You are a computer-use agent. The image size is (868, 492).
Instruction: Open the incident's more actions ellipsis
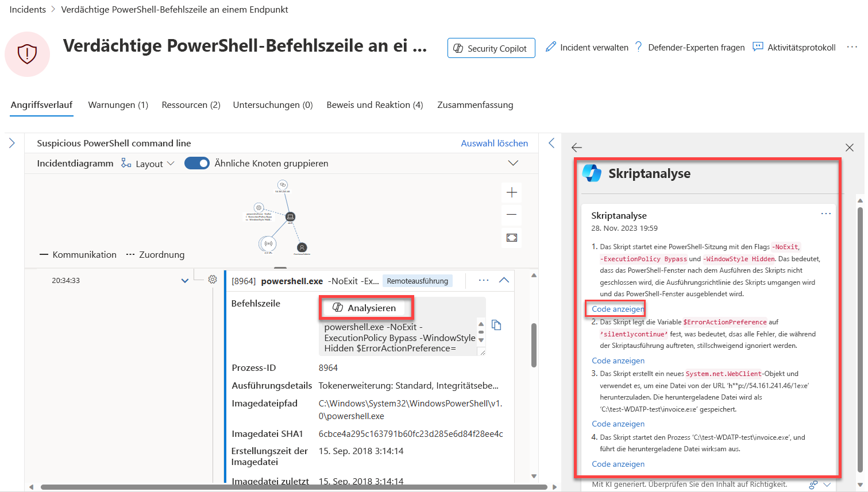click(852, 47)
